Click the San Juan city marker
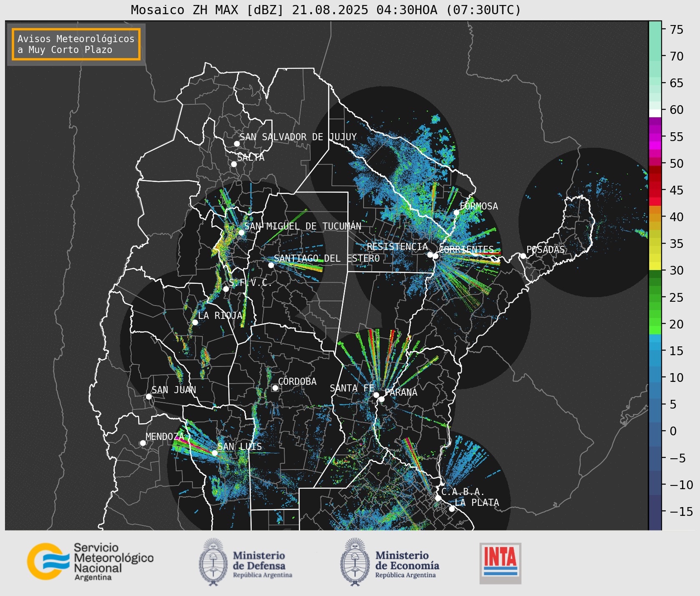This screenshot has width=700, height=596. 149,396
